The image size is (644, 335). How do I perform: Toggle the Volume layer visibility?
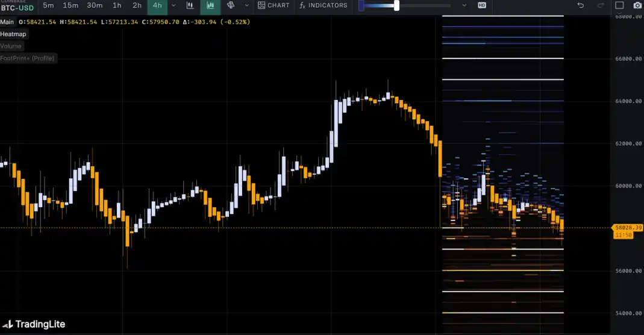pyautogui.click(x=11, y=46)
